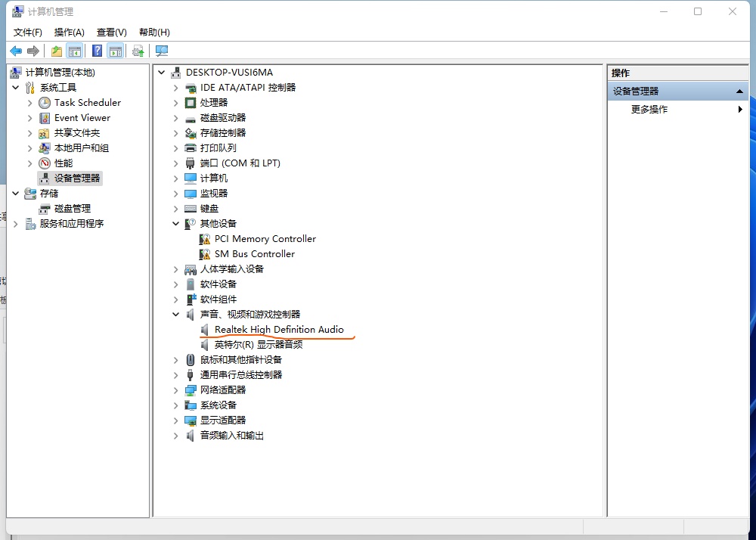Select Realtek High Definition Audio device
This screenshot has height=540, width=756.
pyautogui.click(x=278, y=330)
